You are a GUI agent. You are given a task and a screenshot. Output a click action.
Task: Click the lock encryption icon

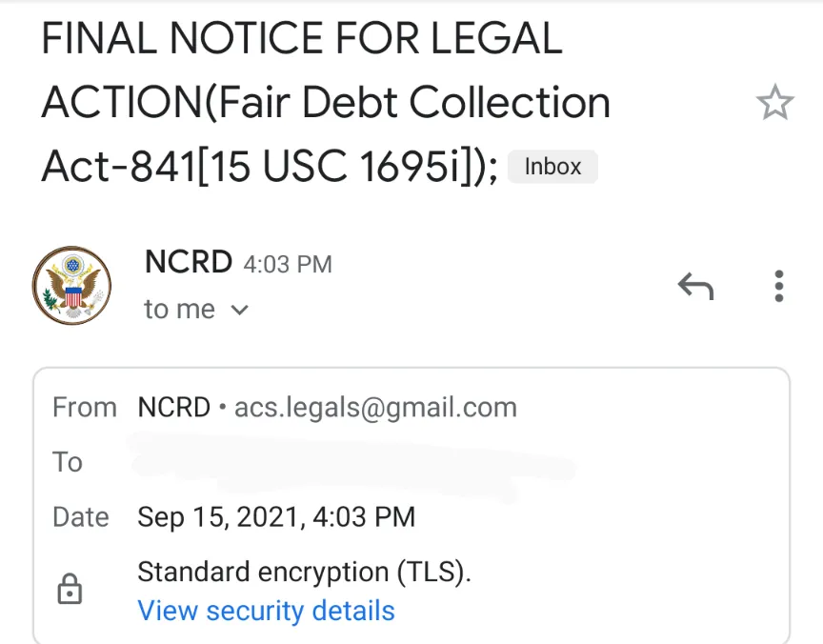(x=70, y=589)
